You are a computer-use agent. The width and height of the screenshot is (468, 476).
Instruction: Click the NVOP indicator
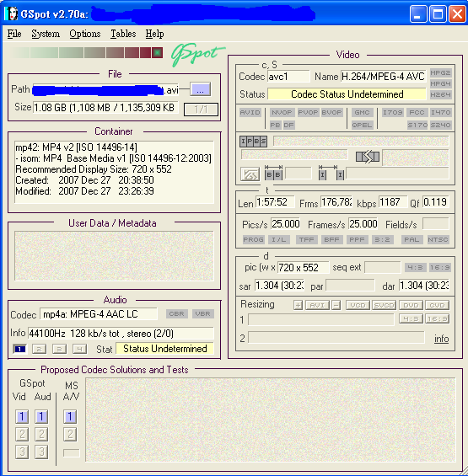(282, 112)
